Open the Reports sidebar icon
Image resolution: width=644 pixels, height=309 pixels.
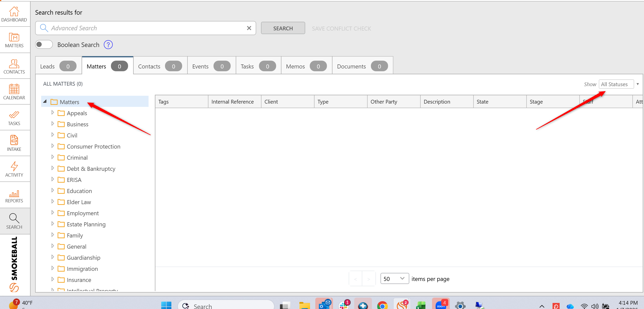(14, 196)
